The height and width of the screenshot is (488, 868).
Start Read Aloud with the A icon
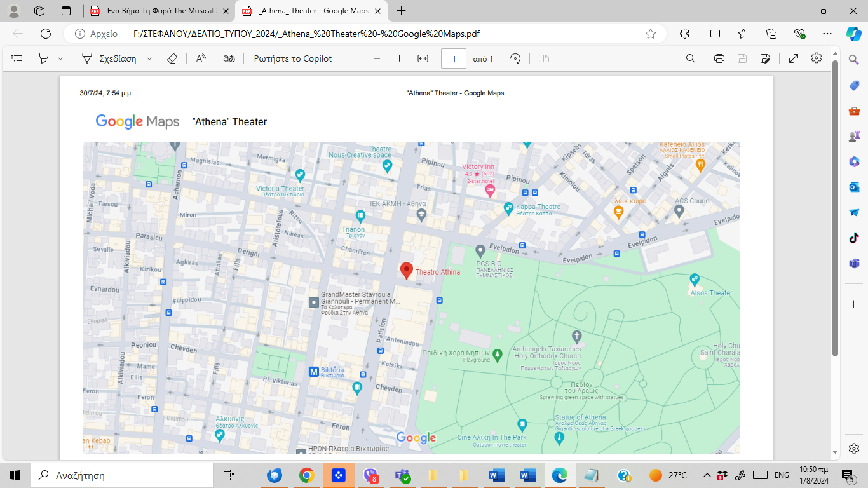tap(201, 58)
